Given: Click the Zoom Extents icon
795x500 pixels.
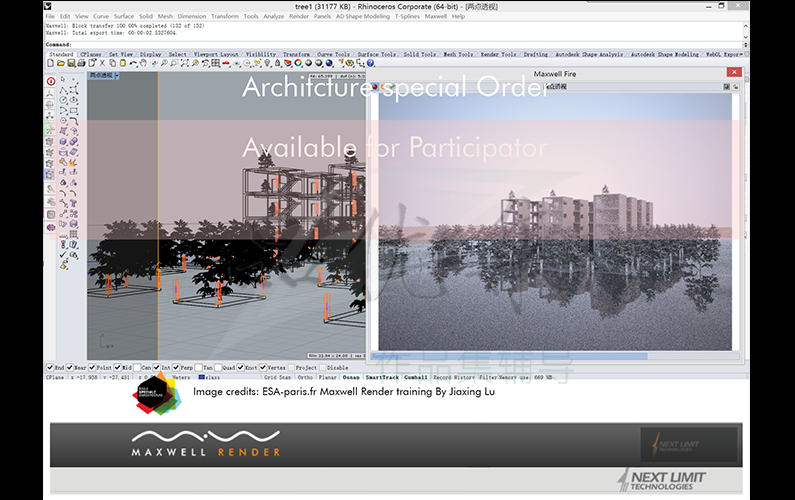Looking at the screenshot, I should click(x=185, y=63).
